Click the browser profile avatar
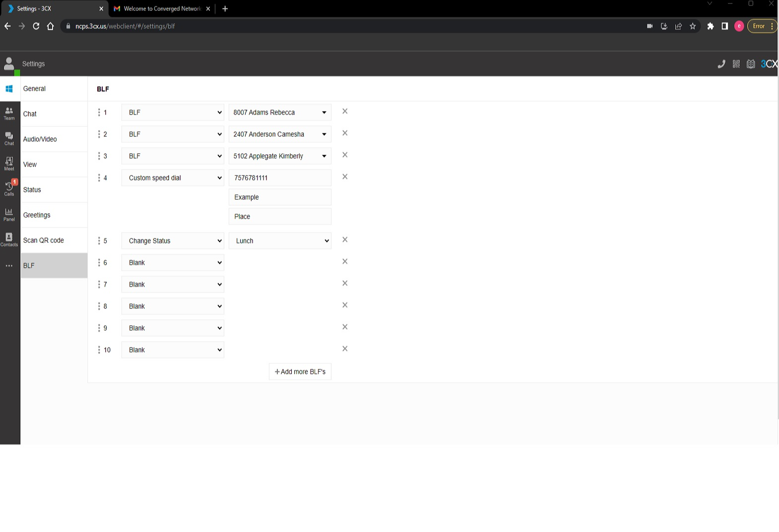Image resolution: width=779 pixels, height=532 pixels. coord(739,26)
